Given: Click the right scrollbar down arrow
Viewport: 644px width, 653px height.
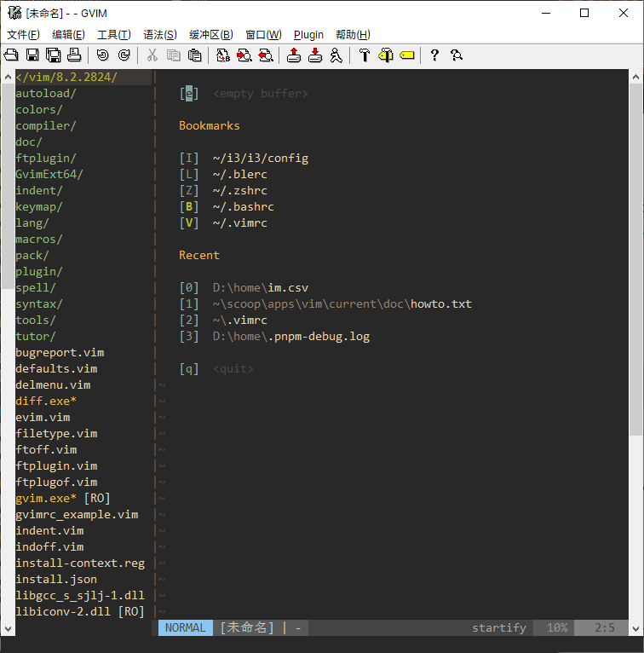Looking at the screenshot, I should 635,628.
